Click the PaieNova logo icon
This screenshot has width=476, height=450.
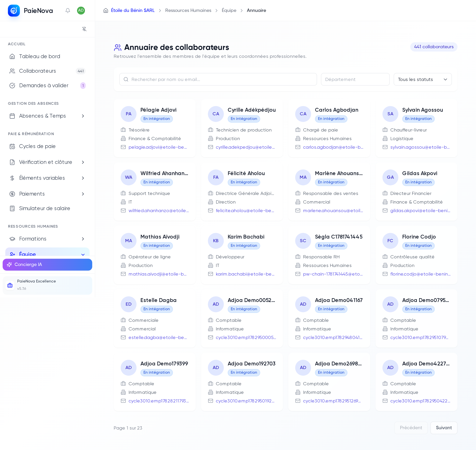14,11
